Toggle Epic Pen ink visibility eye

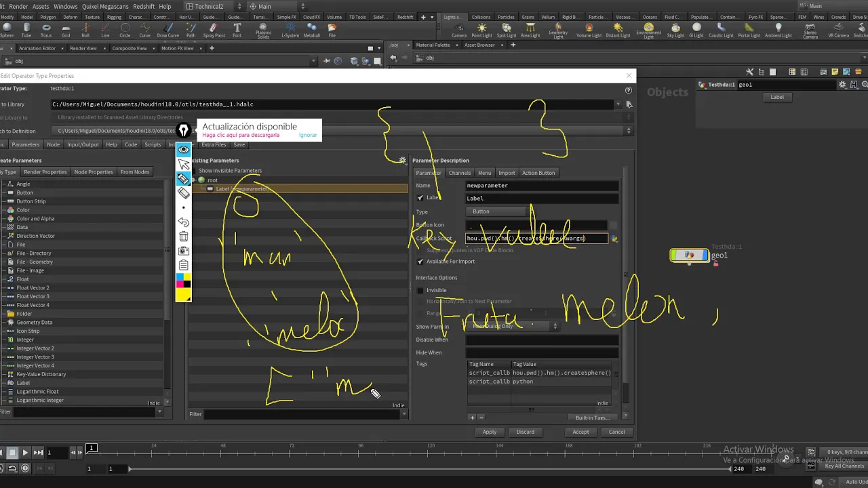183,149
